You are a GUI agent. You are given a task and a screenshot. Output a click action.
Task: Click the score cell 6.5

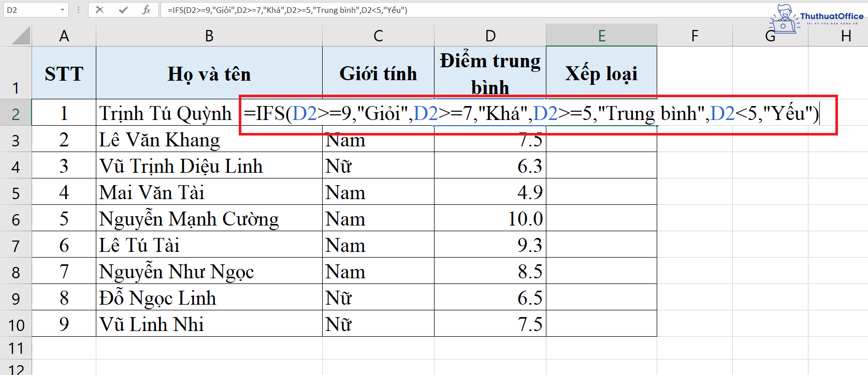tap(490, 297)
